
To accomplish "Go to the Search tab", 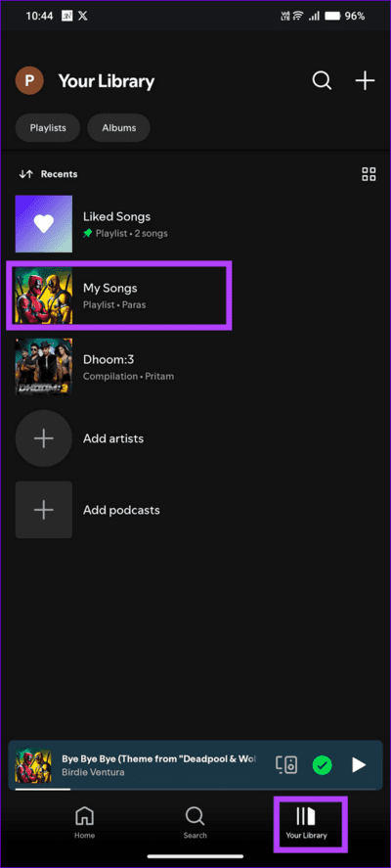I will (195, 822).
